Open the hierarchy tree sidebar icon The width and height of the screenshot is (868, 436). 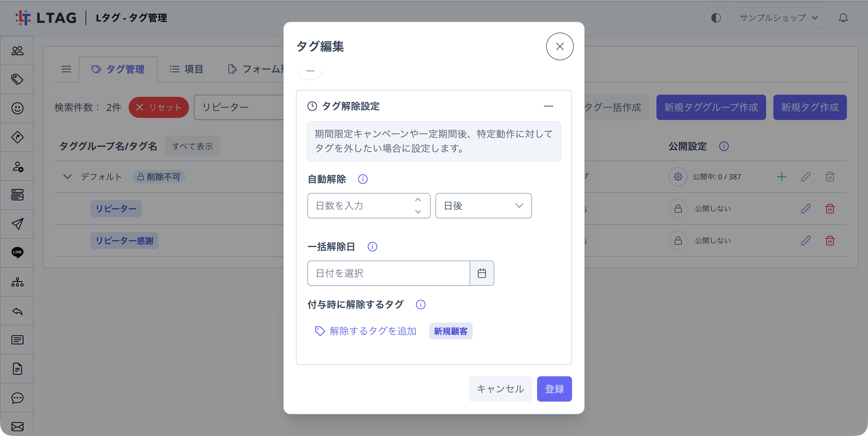(17, 282)
